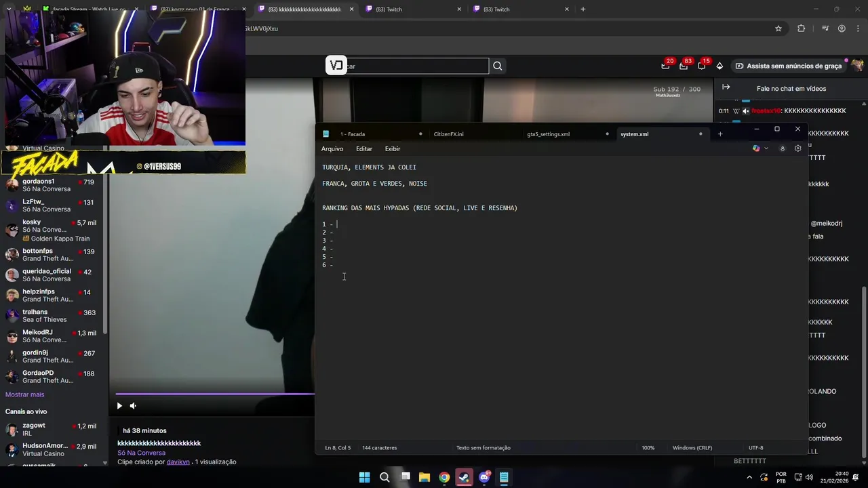
Task: Open the Chrome three-dot menu
Action: 858,28
